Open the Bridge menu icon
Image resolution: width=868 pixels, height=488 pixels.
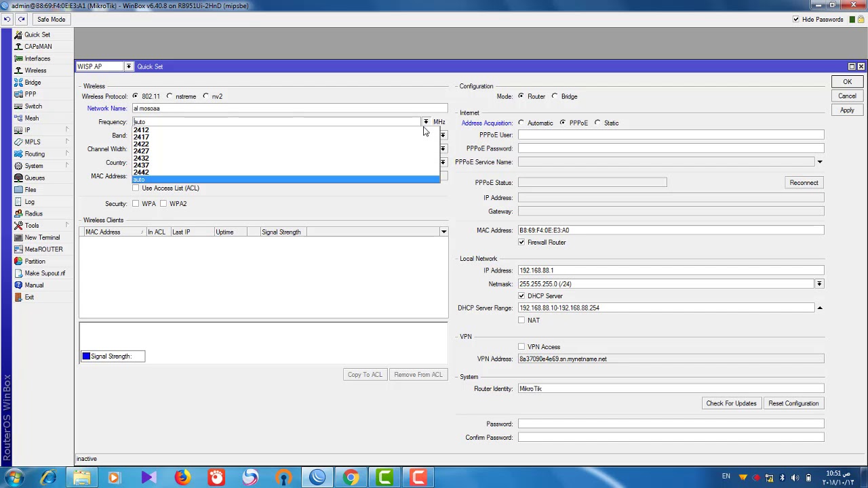tap(18, 82)
